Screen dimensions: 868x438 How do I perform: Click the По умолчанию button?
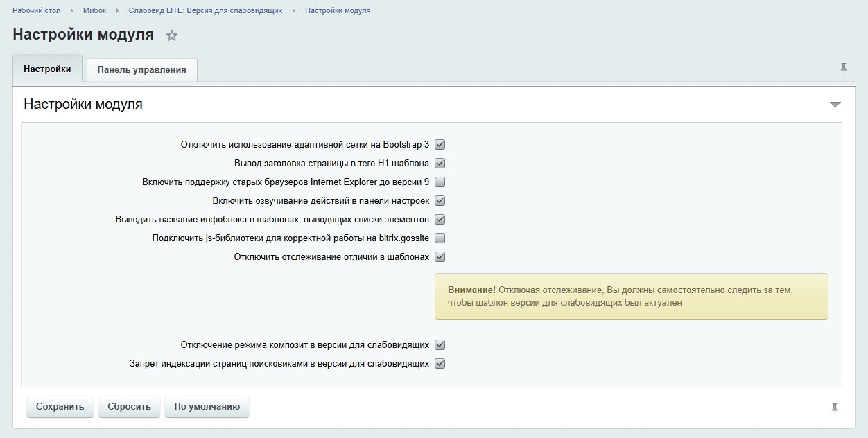pos(207,407)
